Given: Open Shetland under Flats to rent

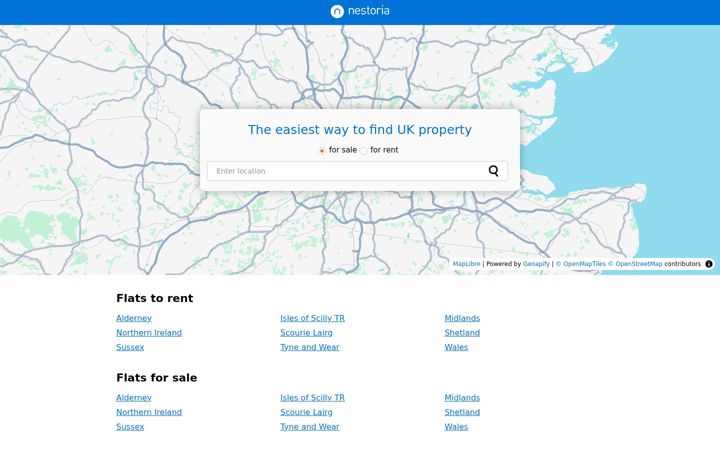Looking at the screenshot, I should (x=462, y=333).
